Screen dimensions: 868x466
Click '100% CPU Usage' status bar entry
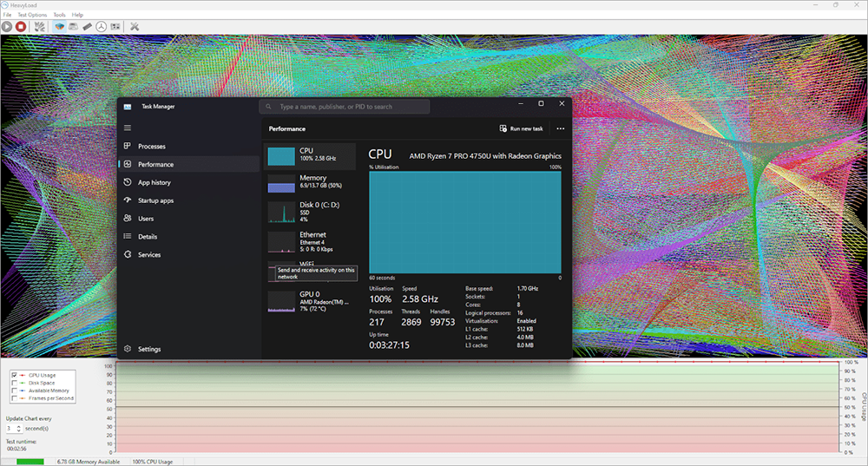[x=152, y=462]
